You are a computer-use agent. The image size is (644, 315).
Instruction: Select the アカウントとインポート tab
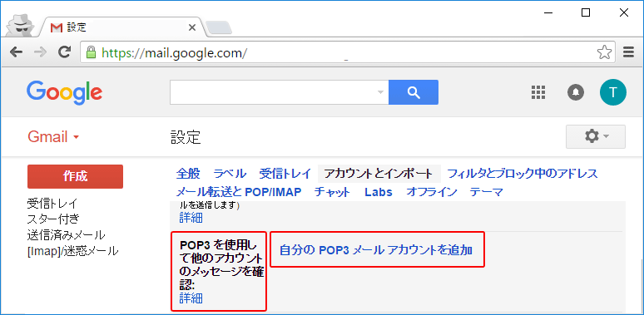379,174
